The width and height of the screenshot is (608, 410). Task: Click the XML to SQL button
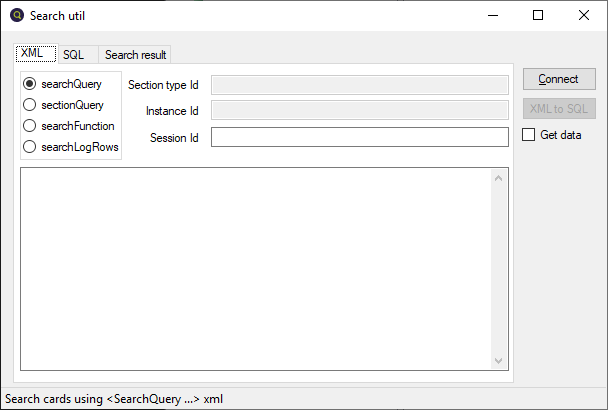(558, 108)
